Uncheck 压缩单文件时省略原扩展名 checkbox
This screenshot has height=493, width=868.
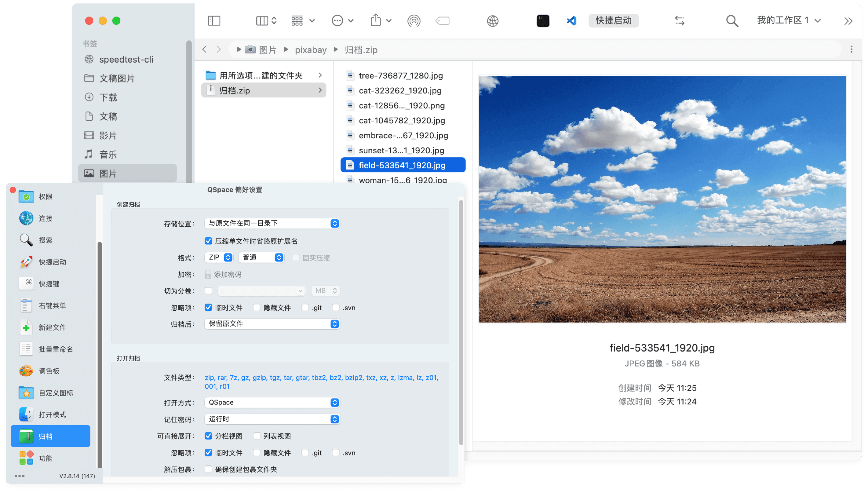pos(209,241)
